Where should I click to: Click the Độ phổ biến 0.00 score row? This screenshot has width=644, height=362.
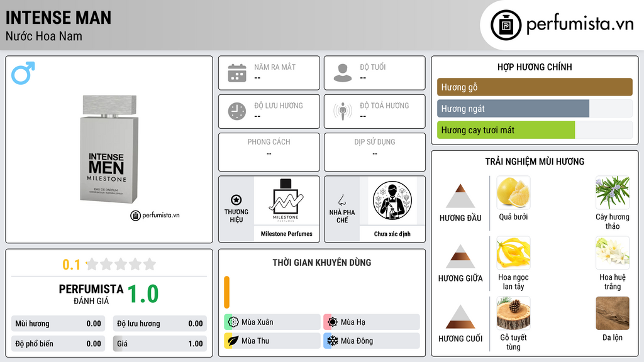pos(58,344)
